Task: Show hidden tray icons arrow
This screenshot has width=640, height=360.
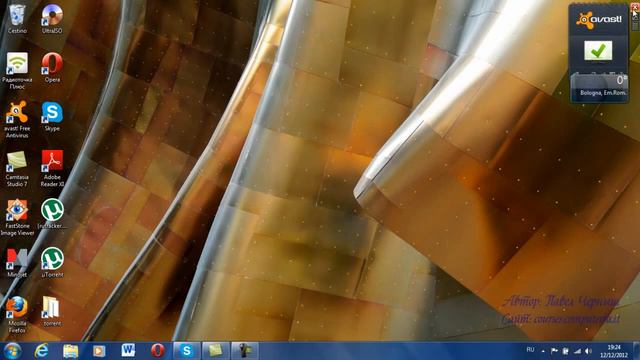Action: click(x=543, y=351)
